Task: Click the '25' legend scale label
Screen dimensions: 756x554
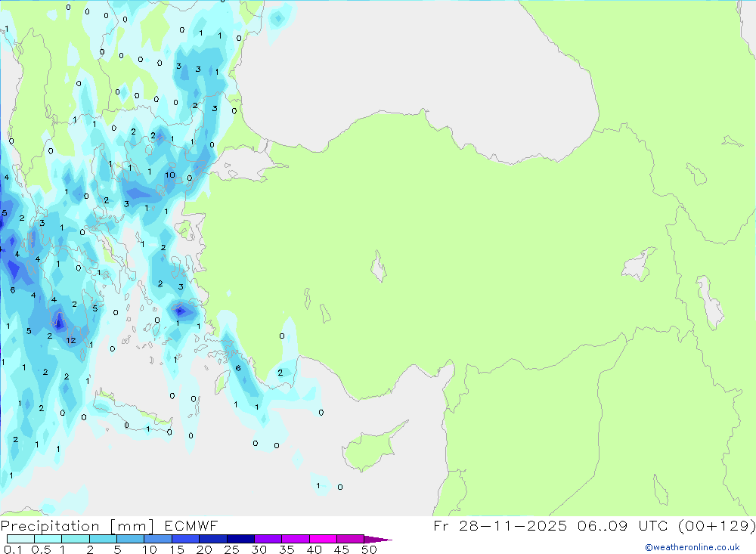Action: tap(232, 549)
